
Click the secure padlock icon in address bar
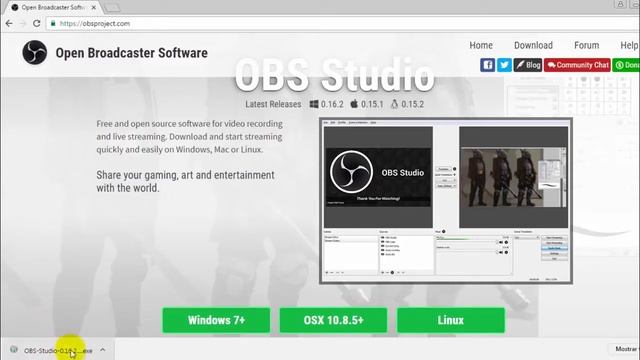click(x=53, y=24)
